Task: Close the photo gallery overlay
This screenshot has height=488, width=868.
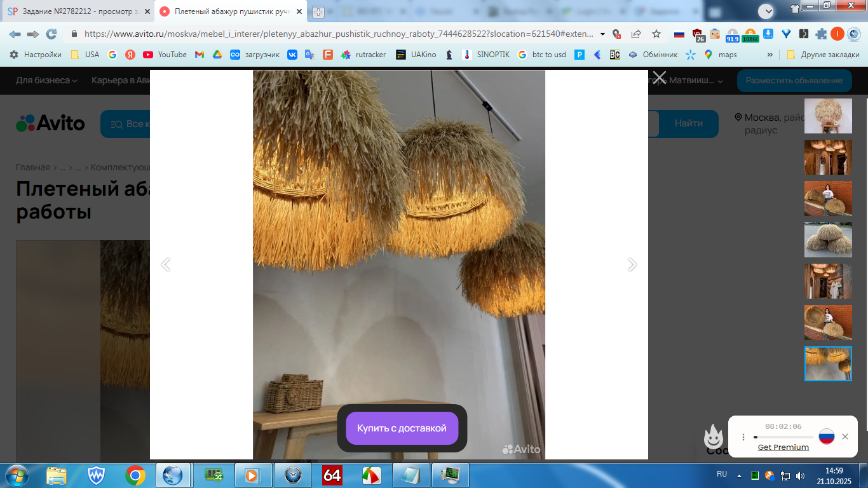Action: tap(659, 78)
